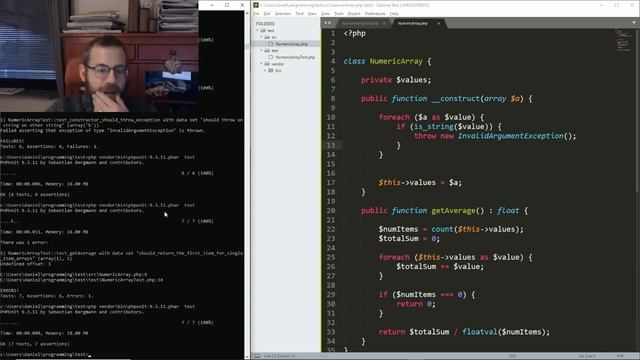Click on '$this->values = $a;' line
Screen dimensions: 640x360
(420, 182)
